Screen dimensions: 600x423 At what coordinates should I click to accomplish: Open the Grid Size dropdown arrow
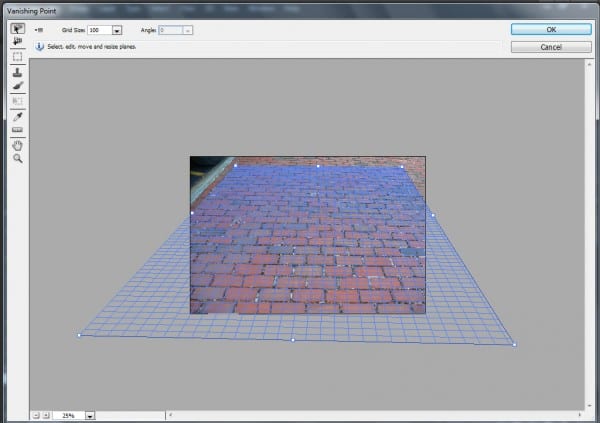pos(117,30)
